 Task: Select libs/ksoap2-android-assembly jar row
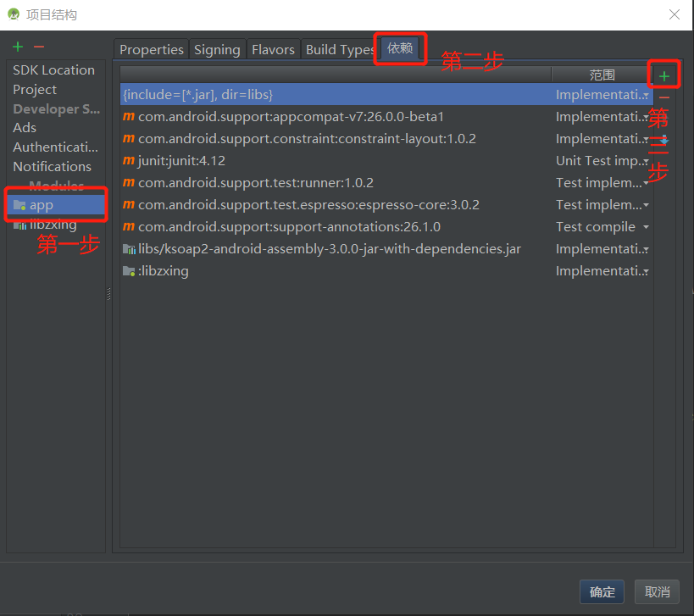[386, 249]
